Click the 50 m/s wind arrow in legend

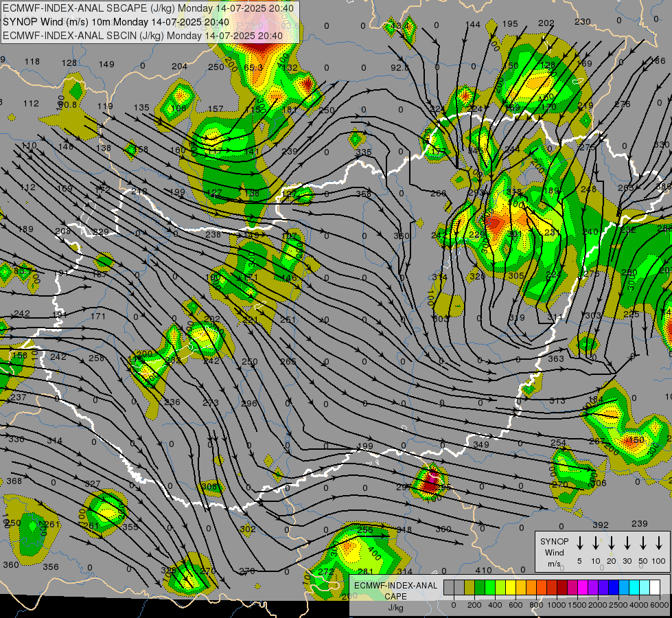643,543
